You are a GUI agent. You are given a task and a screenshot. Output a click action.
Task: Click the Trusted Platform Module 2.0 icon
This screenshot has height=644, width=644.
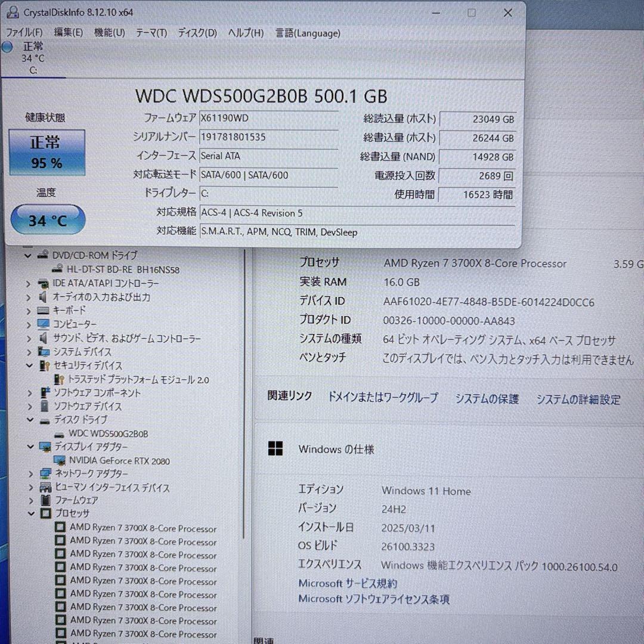pyautogui.click(x=59, y=379)
